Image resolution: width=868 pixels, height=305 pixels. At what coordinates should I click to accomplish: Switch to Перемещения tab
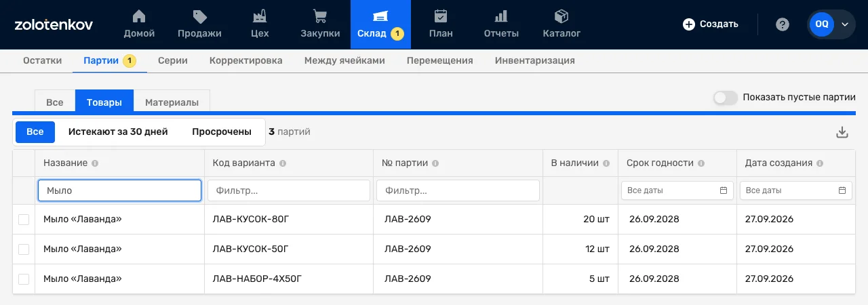(x=440, y=60)
